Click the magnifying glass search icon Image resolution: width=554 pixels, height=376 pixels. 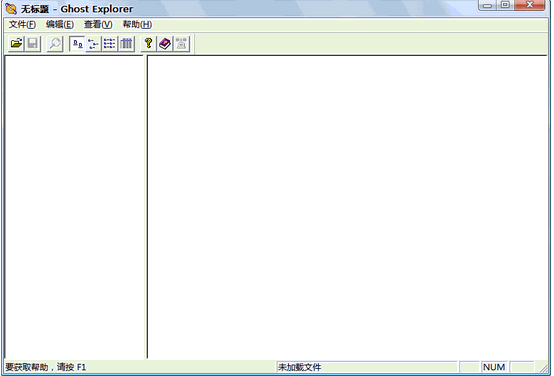tap(55, 44)
